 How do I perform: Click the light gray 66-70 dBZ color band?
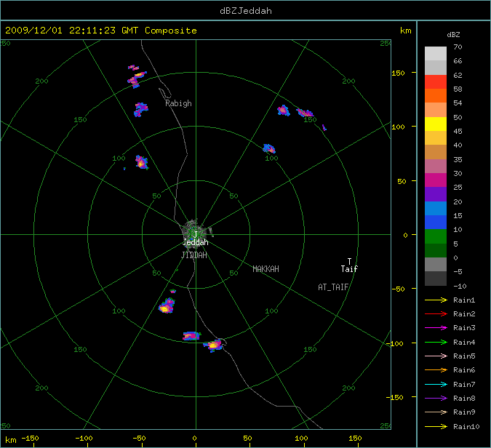436,54
